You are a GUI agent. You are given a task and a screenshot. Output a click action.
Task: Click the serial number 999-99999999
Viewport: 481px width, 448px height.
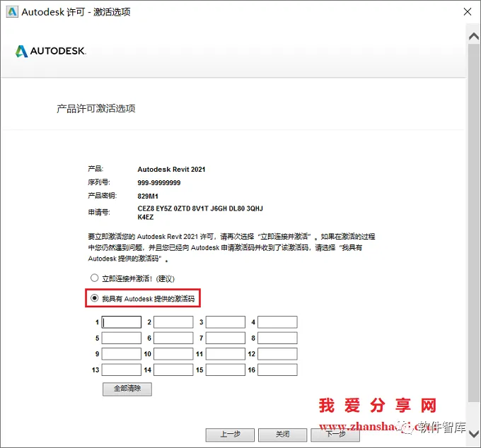[x=159, y=183]
